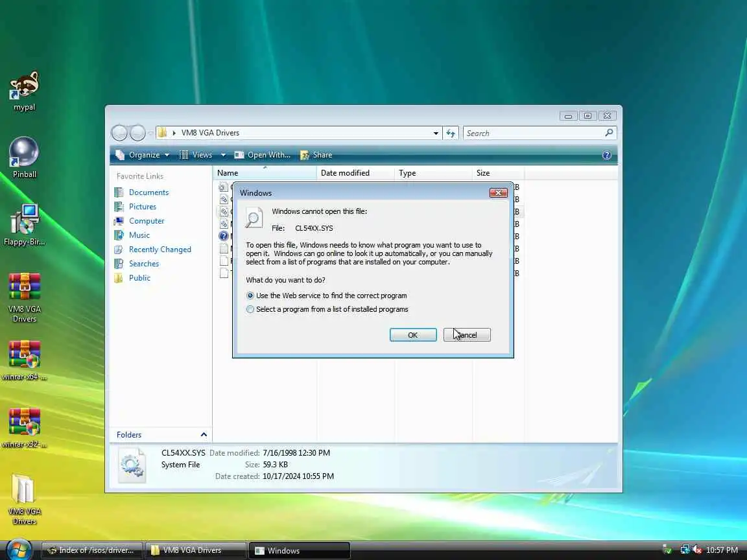Open the Music favorite link
This screenshot has width=747, height=560.
[x=139, y=235]
